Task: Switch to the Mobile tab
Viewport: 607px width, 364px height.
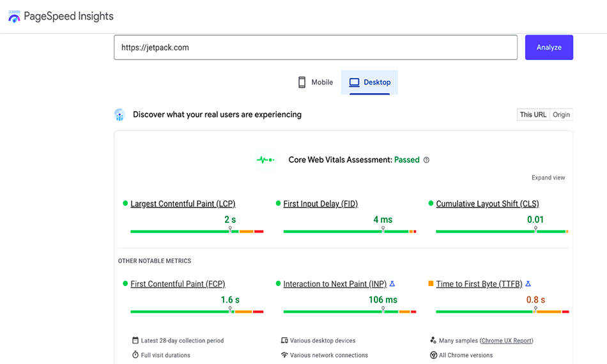Action: [x=316, y=82]
